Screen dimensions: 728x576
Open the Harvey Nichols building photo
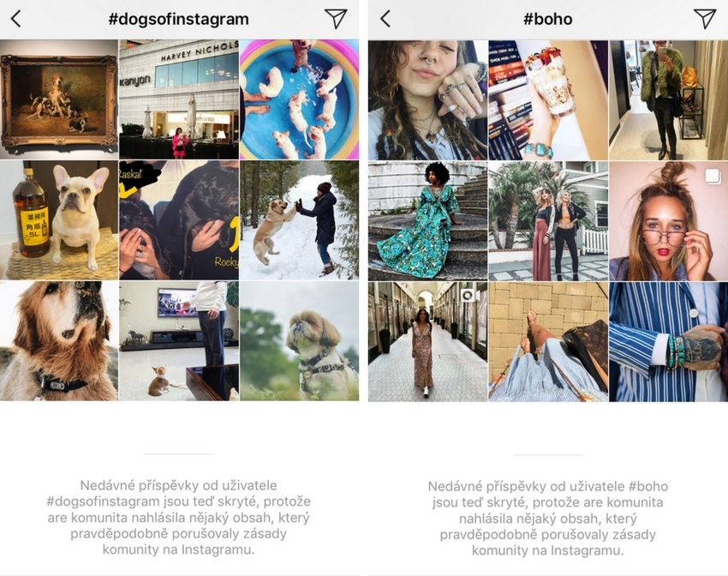(x=179, y=99)
